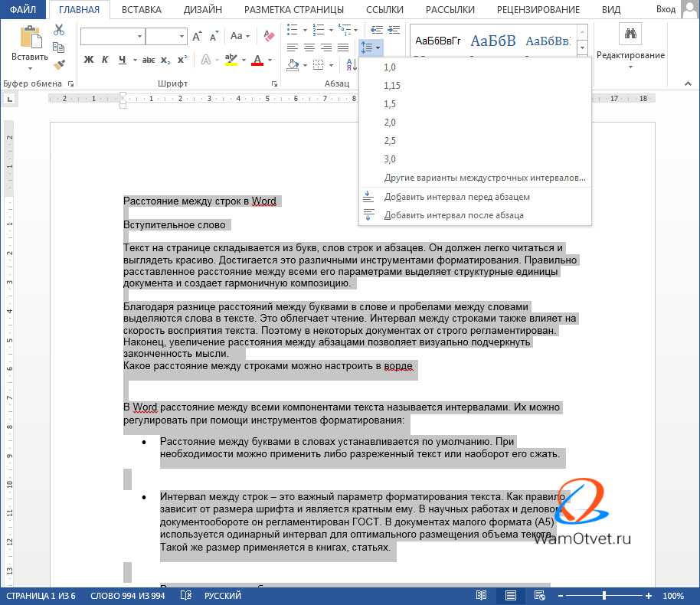Align text left
This screenshot has width=700, height=605.
(293, 47)
